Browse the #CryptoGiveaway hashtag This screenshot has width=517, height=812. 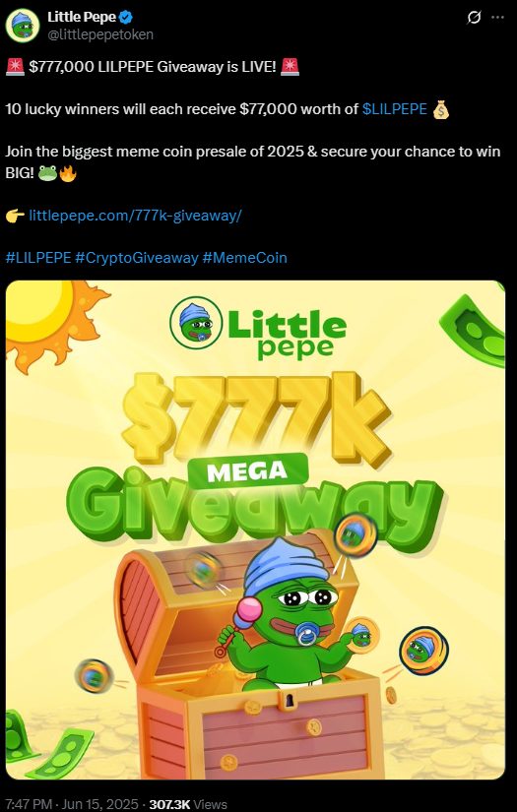point(137,257)
